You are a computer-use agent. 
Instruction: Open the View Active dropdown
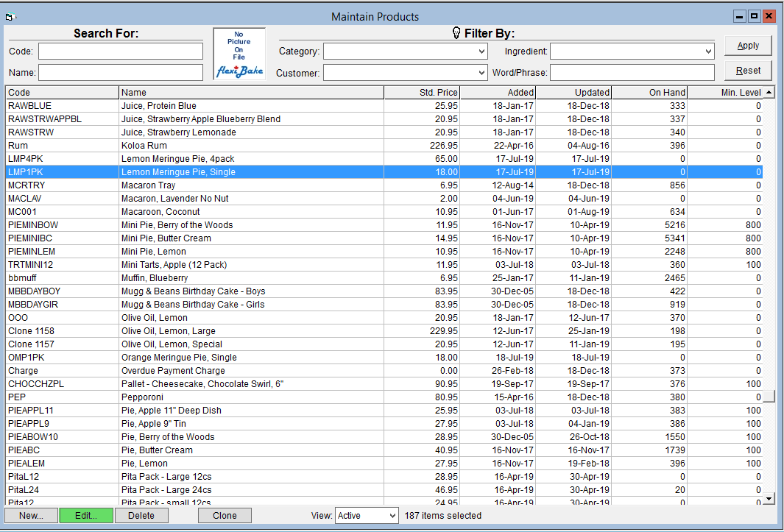392,516
